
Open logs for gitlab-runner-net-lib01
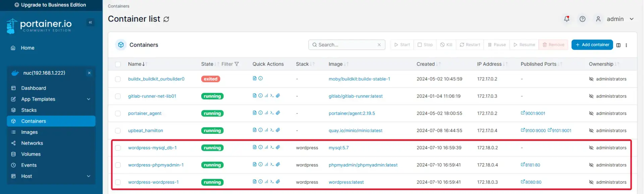pos(255,95)
